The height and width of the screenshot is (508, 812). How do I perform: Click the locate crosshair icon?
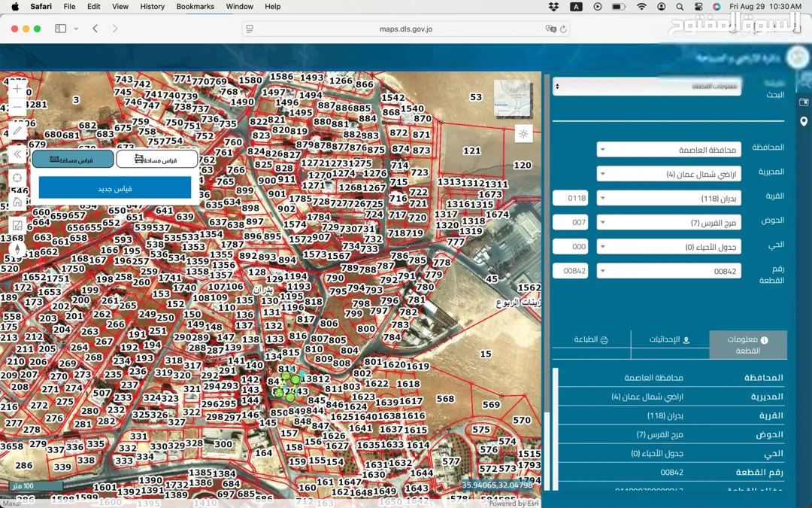coord(17,178)
